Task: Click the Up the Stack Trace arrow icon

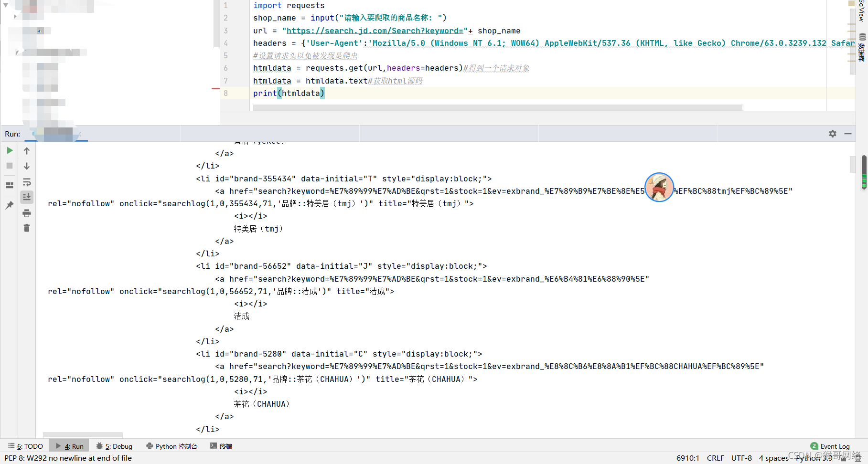Action: click(27, 150)
